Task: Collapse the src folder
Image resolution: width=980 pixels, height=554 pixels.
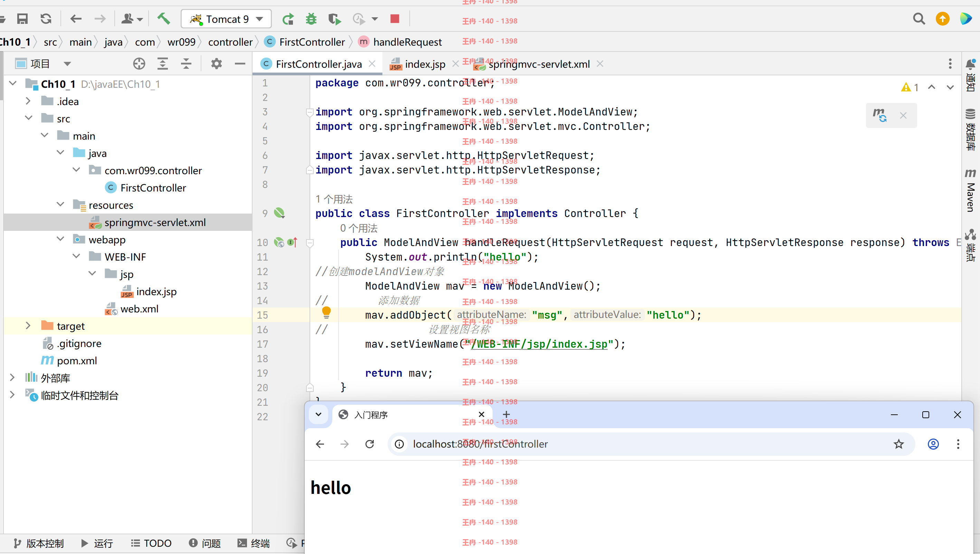Action: [29, 118]
